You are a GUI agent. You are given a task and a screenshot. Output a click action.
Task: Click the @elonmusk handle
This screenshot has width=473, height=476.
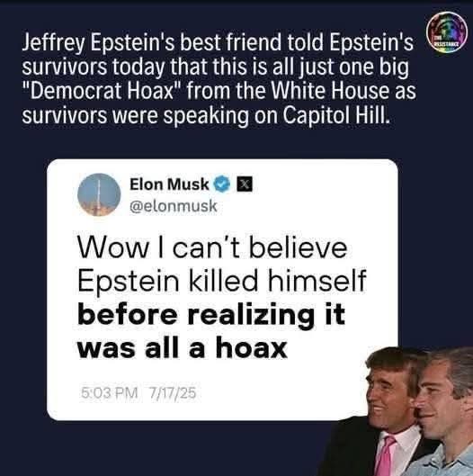click(174, 206)
